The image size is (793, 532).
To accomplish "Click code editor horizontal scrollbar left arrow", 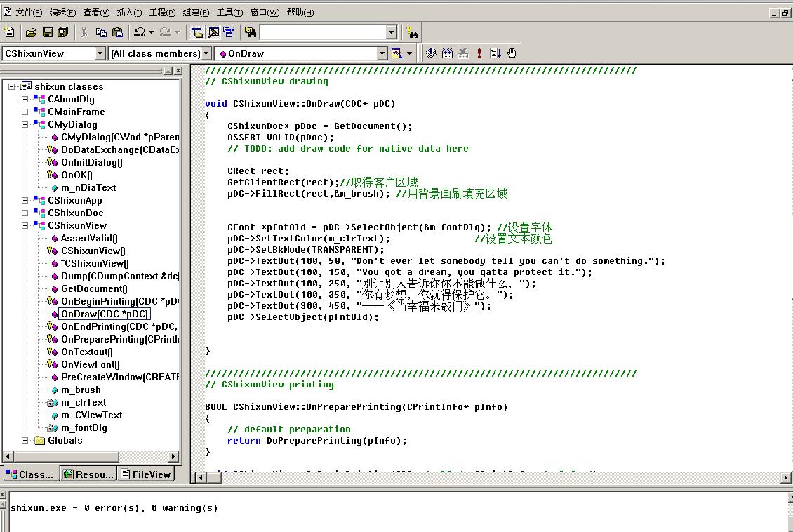I will tap(201, 477).
